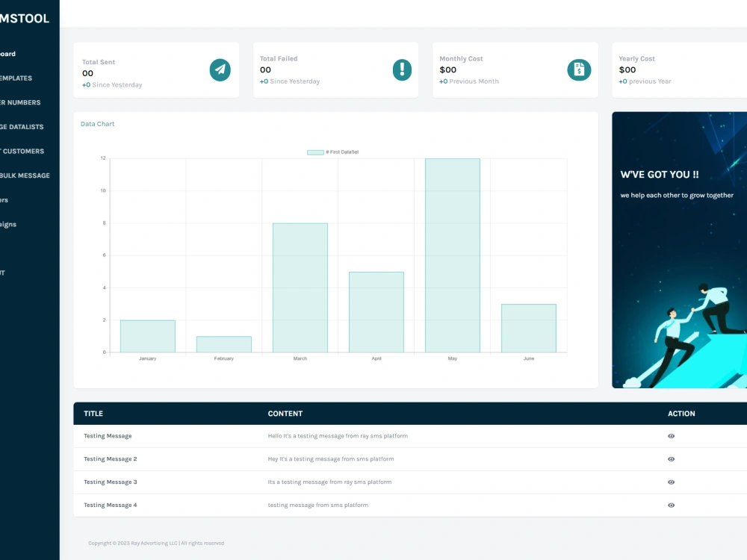View Testing Message 2 with eye icon
This screenshot has width=747, height=560.
pyautogui.click(x=671, y=459)
